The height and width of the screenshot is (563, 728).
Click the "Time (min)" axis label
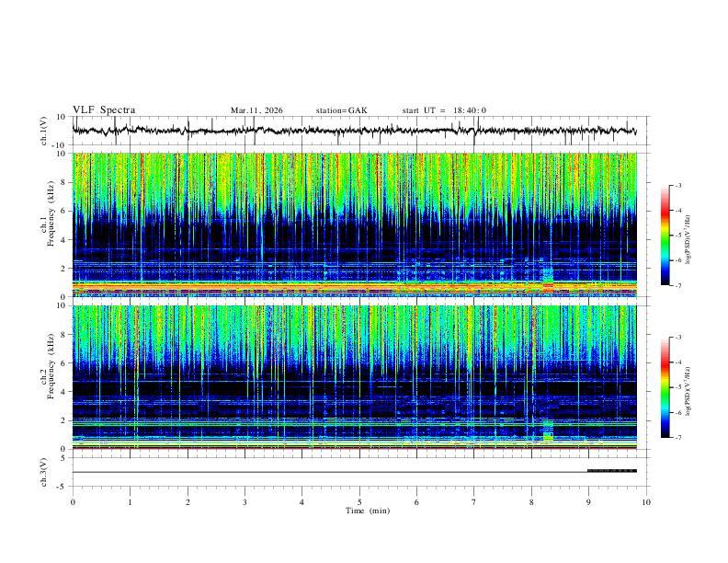click(x=368, y=511)
